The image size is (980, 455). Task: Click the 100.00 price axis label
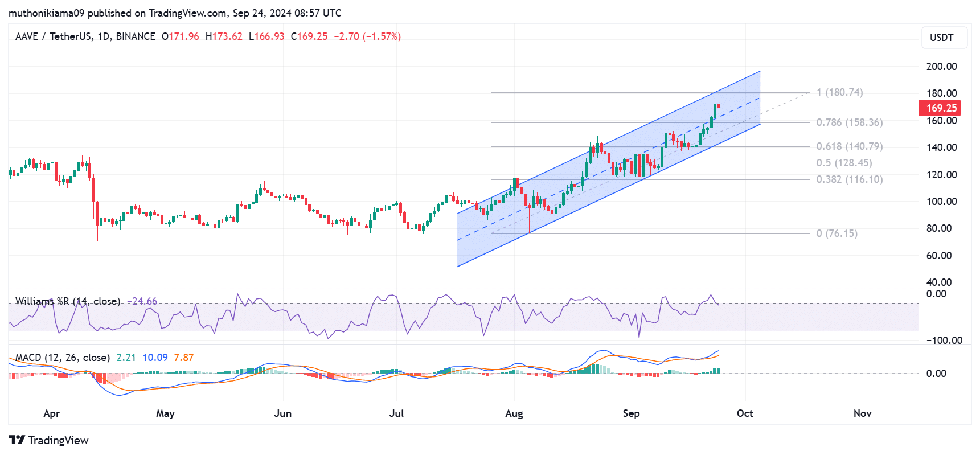point(941,202)
